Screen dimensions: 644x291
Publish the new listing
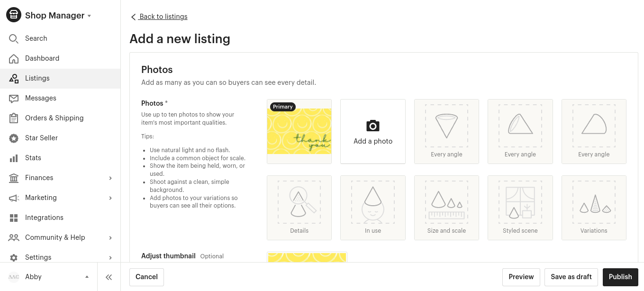(620, 277)
